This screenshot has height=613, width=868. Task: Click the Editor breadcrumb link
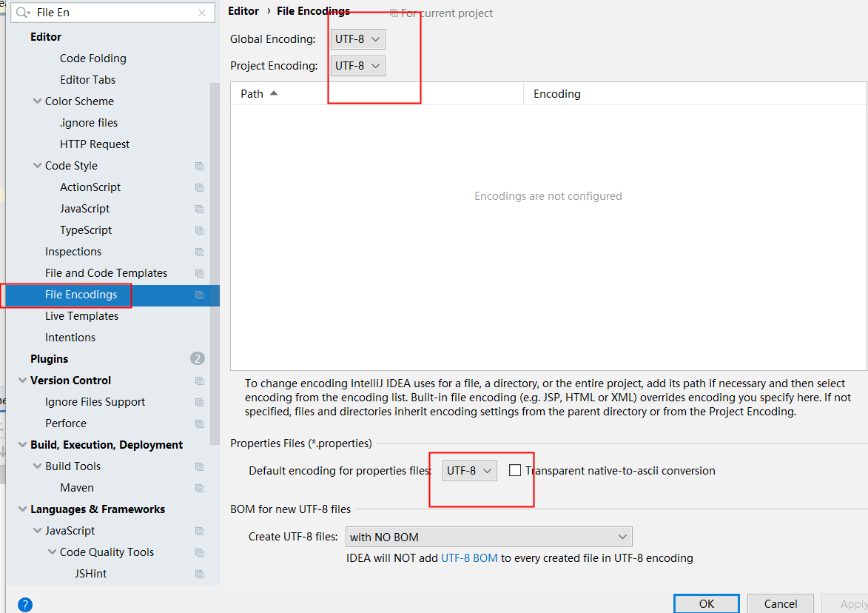pyautogui.click(x=243, y=11)
